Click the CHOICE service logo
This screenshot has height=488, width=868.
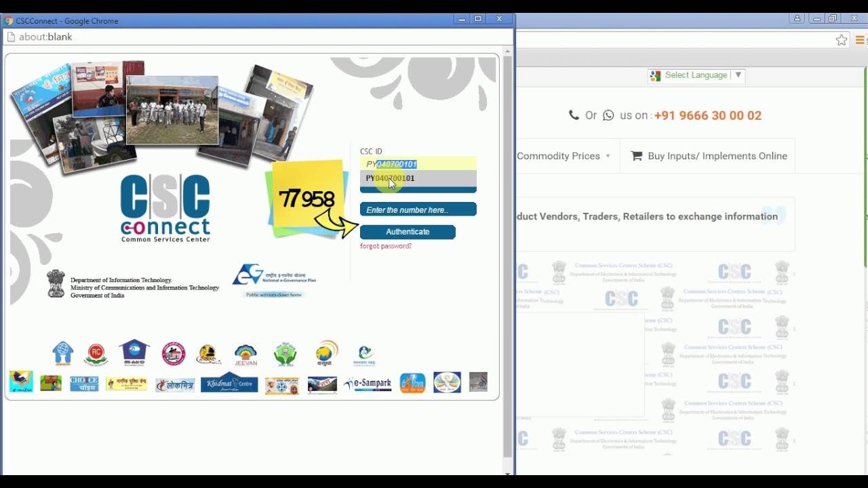(84, 384)
